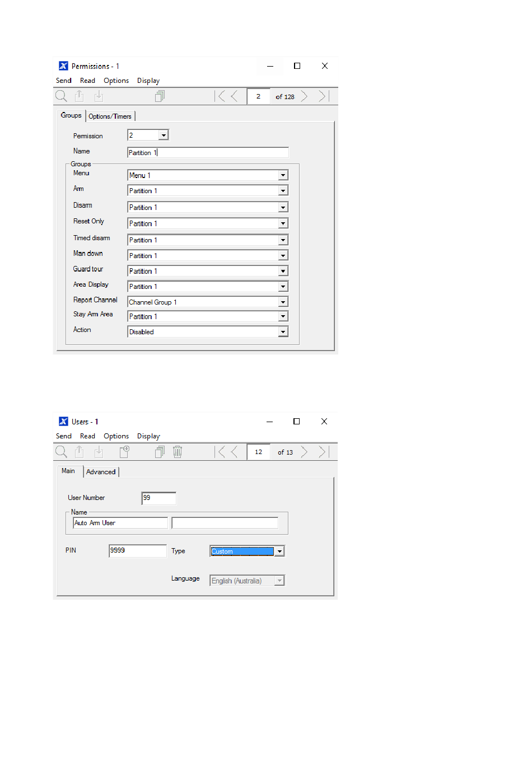Go to last record in Permissions window

click(x=324, y=96)
